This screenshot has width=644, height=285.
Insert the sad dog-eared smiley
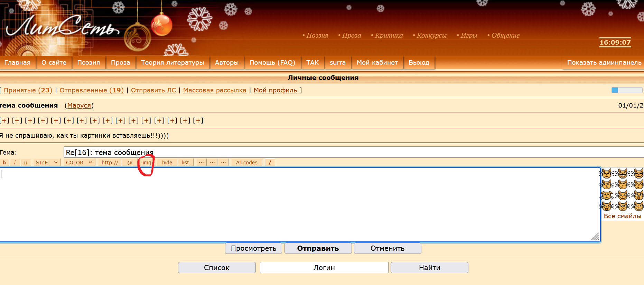607,196
